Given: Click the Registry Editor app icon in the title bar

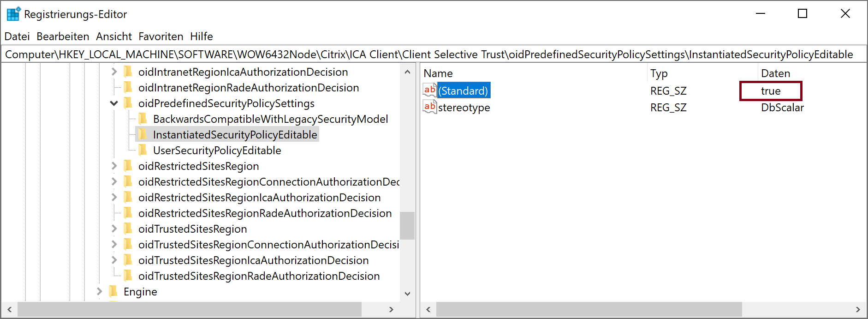Looking at the screenshot, I should coord(13,14).
